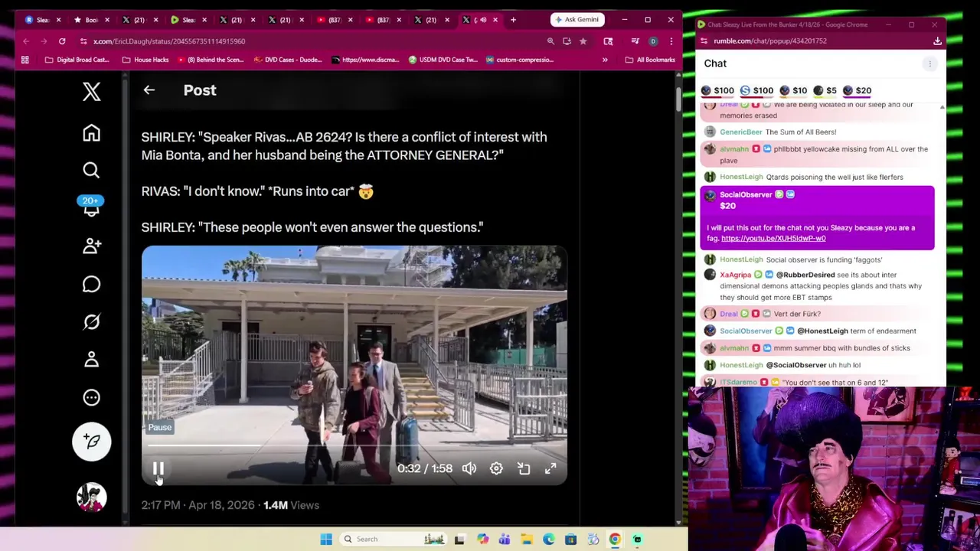Seek on the video progress bar
The height and width of the screenshot is (551, 980).
[x=354, y=445]
